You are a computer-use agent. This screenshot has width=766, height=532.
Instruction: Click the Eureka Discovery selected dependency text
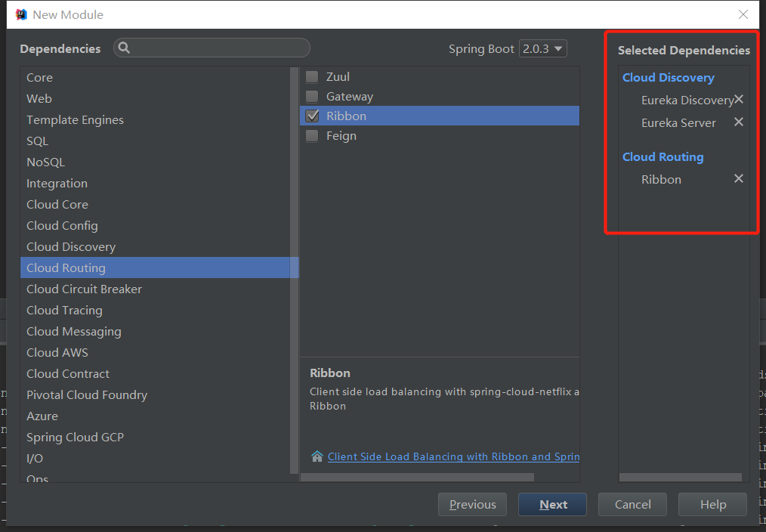coord(687,101)
